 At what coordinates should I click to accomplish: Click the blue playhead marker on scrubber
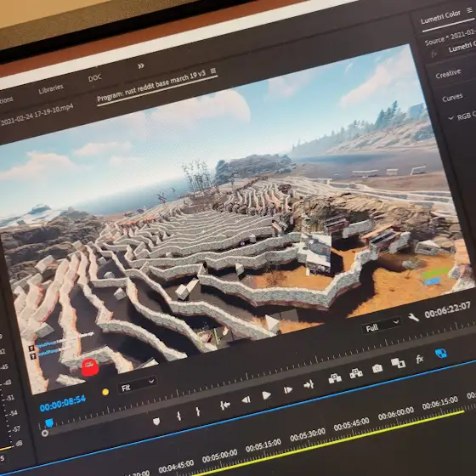(49, 422)
